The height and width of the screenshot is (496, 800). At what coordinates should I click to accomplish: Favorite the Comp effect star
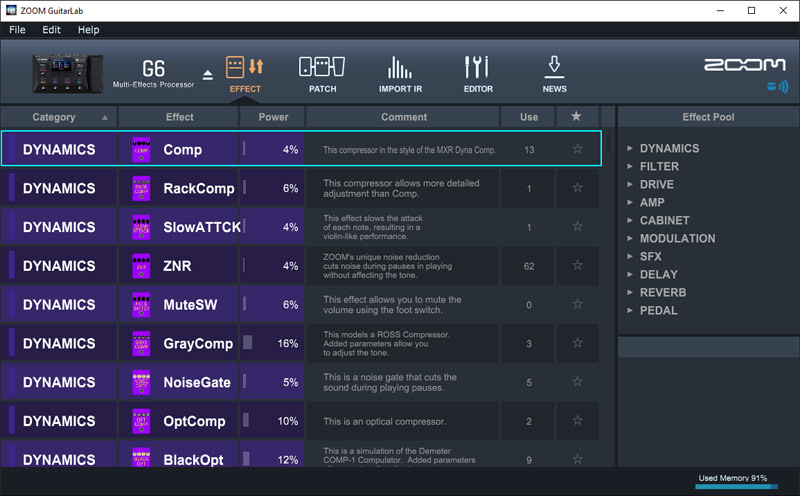577,150
